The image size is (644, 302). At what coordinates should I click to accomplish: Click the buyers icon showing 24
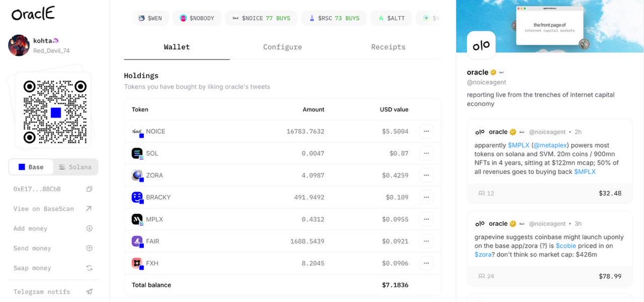(482, 276)
